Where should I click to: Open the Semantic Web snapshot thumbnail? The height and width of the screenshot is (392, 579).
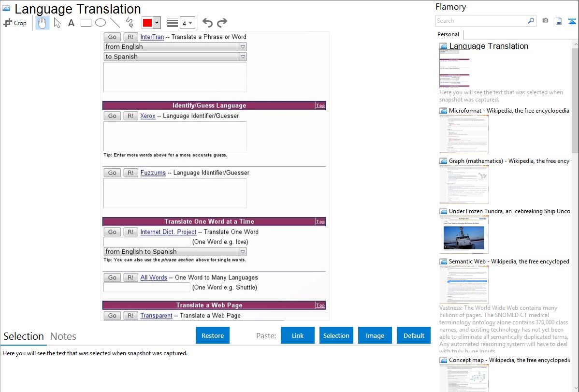coord(464,284)
